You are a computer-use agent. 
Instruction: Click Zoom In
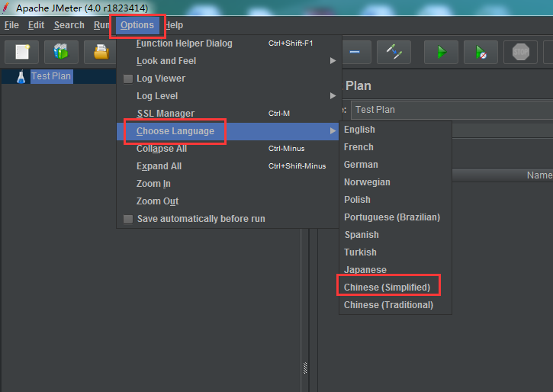pos(228,184)
